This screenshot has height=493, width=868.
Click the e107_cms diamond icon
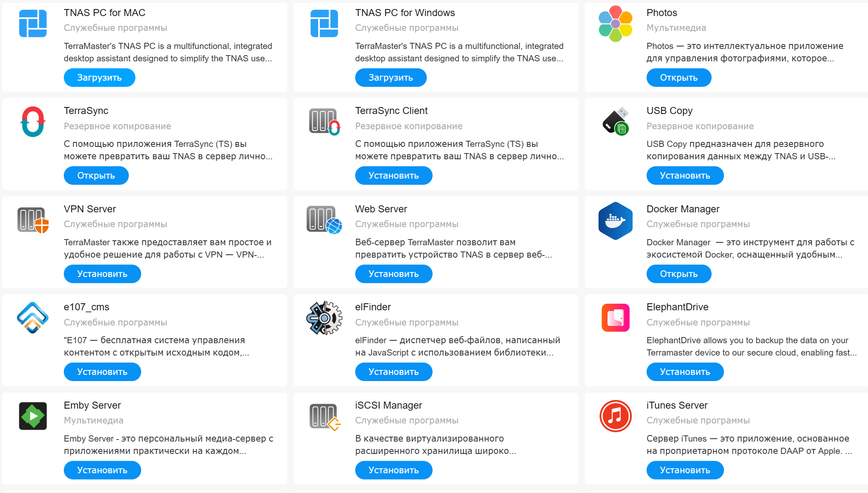pyautogui.click(x=33, y=318)
